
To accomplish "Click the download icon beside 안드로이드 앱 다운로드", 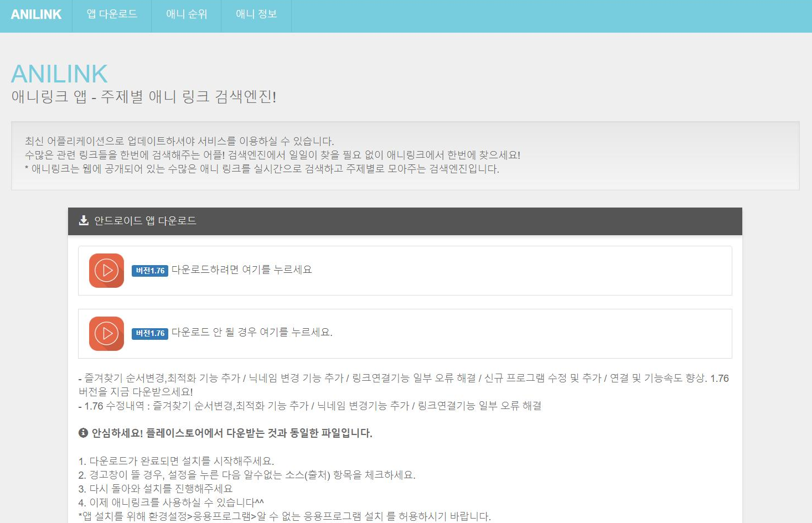I will click(84, 221).
